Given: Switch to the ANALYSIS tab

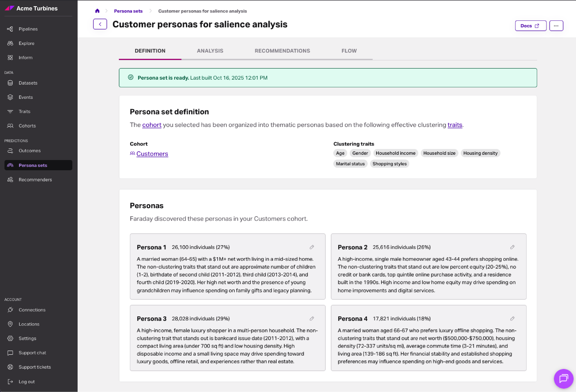Looking at the screenshot, I should pyautogui.click(x=210, y=51).
